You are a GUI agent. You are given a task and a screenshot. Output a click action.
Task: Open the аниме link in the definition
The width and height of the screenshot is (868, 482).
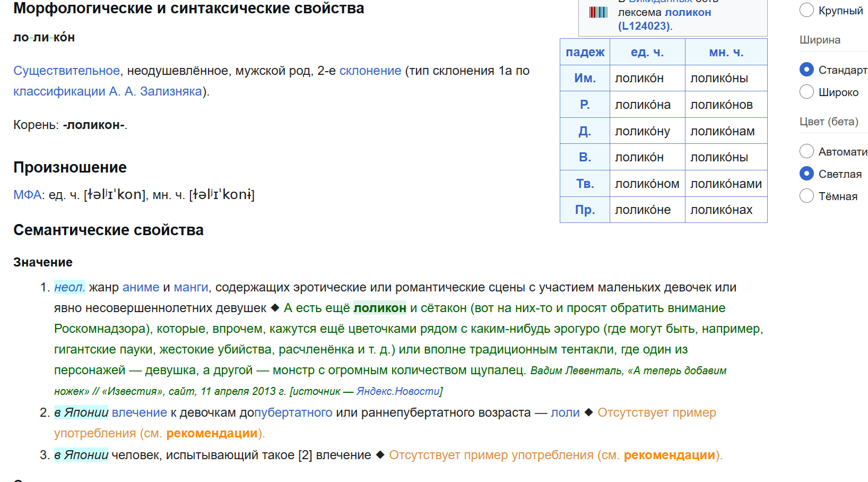[x=141, y=287]
